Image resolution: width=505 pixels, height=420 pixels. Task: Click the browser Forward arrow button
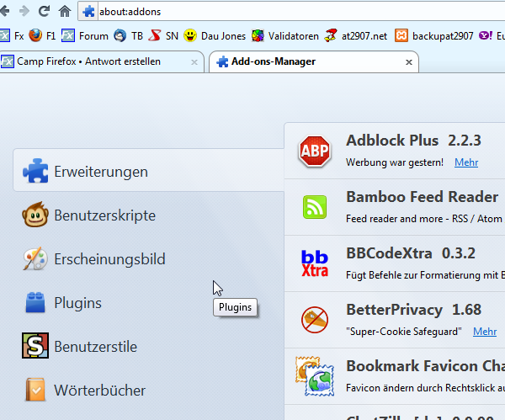pyautogui.click(x=24, y=12)
